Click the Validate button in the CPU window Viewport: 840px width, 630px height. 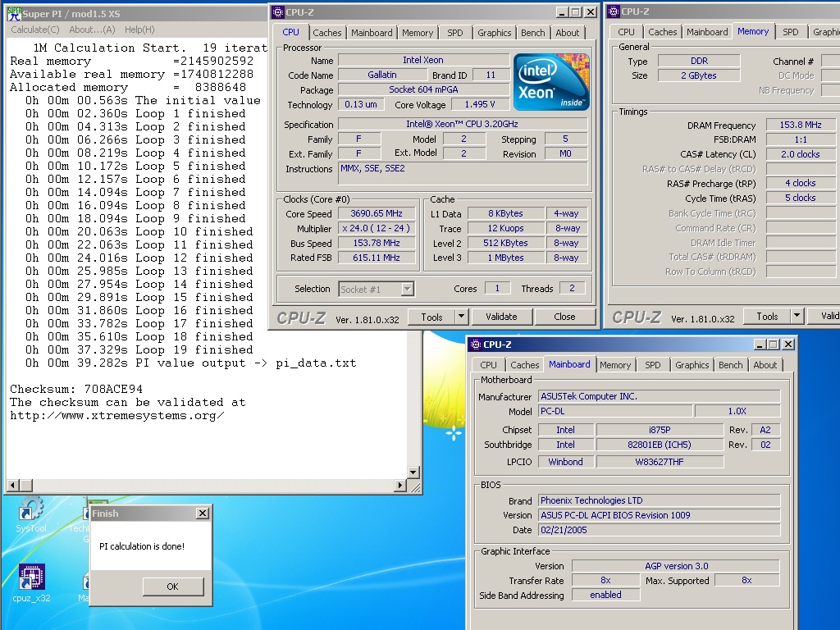click(x=501, y=317)
